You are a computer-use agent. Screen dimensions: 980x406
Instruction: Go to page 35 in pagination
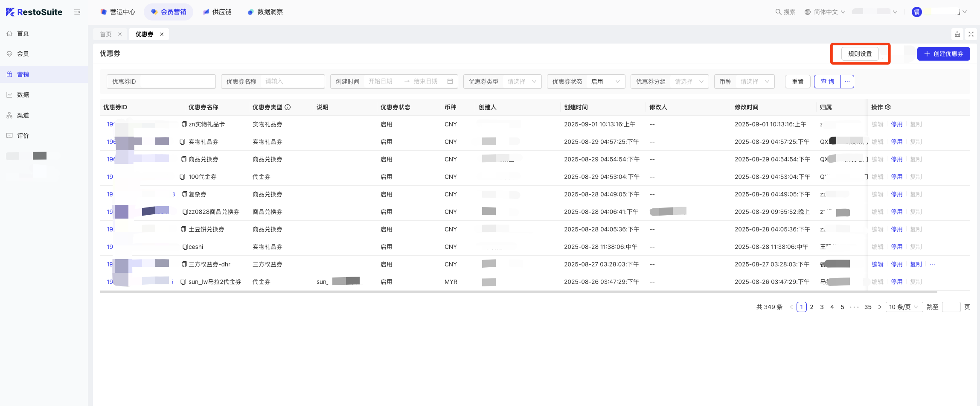point(868,307)
